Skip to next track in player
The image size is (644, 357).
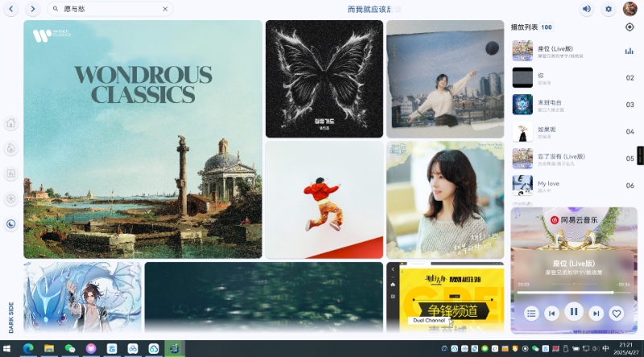coord(596,313)
